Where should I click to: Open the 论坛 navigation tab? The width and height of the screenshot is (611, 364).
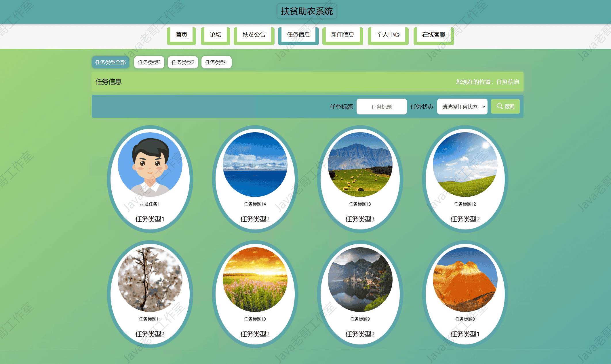tap(215, 35)
